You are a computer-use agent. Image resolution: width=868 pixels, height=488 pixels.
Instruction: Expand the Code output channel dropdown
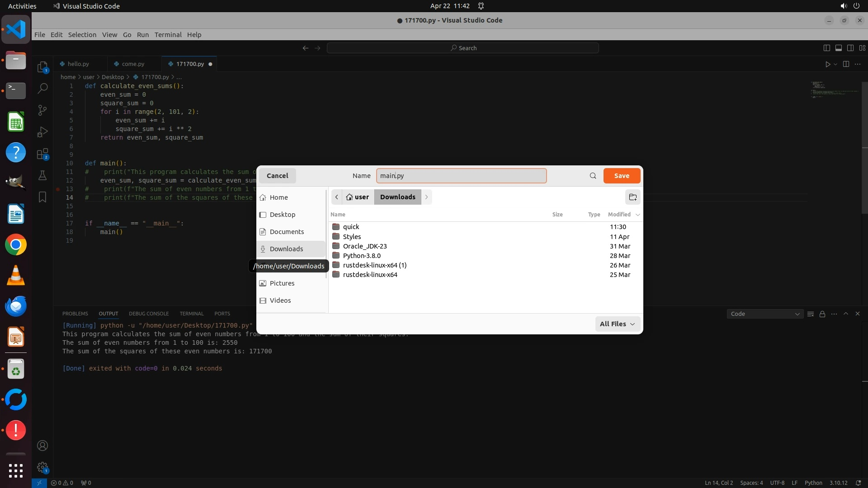coord(764,314)
